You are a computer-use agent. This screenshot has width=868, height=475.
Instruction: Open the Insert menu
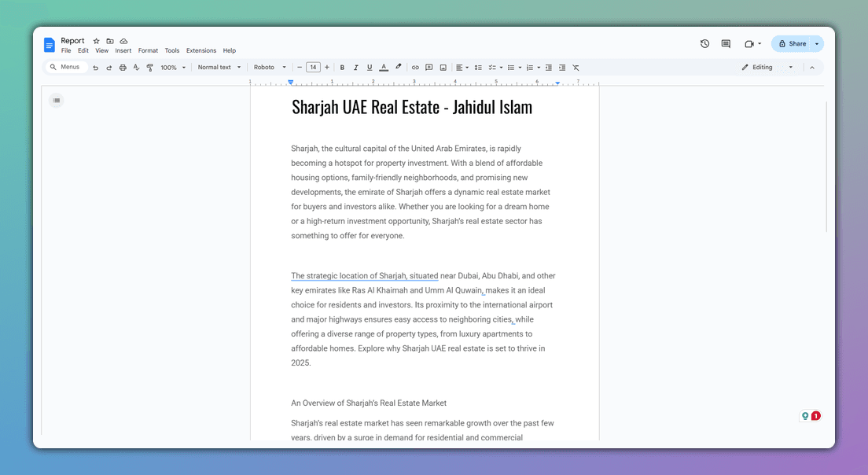[x=123, y=50]
